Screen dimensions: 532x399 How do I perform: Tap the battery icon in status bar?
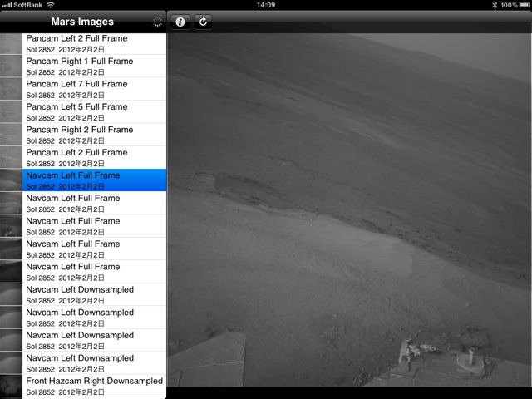525,5
